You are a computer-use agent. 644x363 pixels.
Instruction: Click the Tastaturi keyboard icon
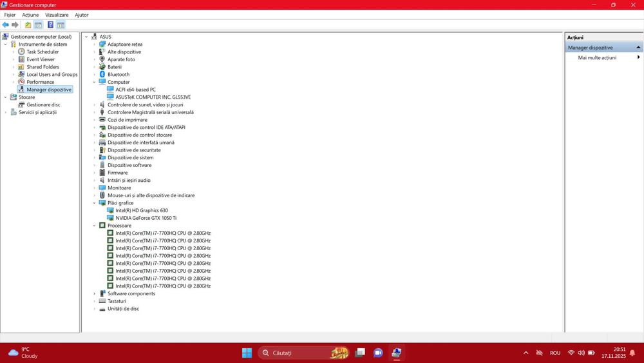102,301
